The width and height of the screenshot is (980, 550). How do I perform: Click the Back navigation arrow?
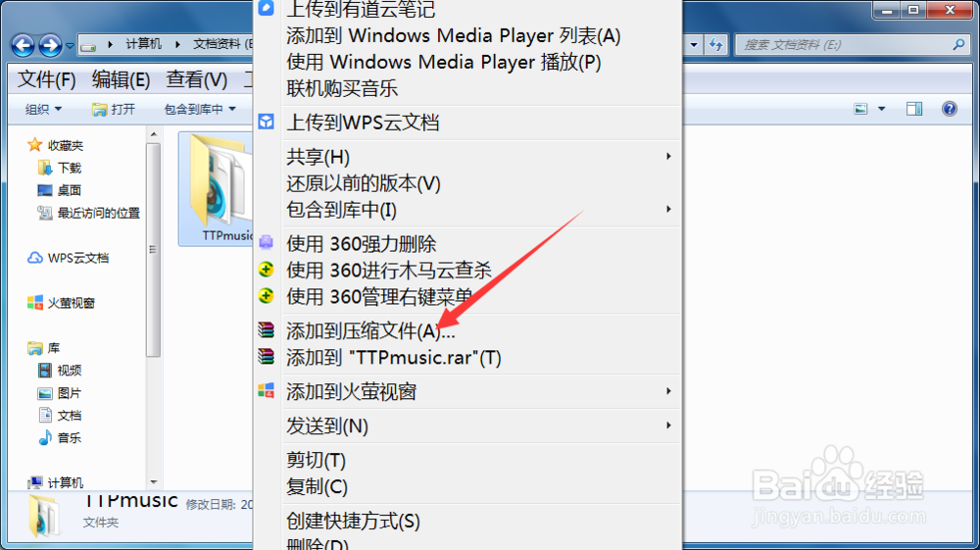click(x=24, y=45)
